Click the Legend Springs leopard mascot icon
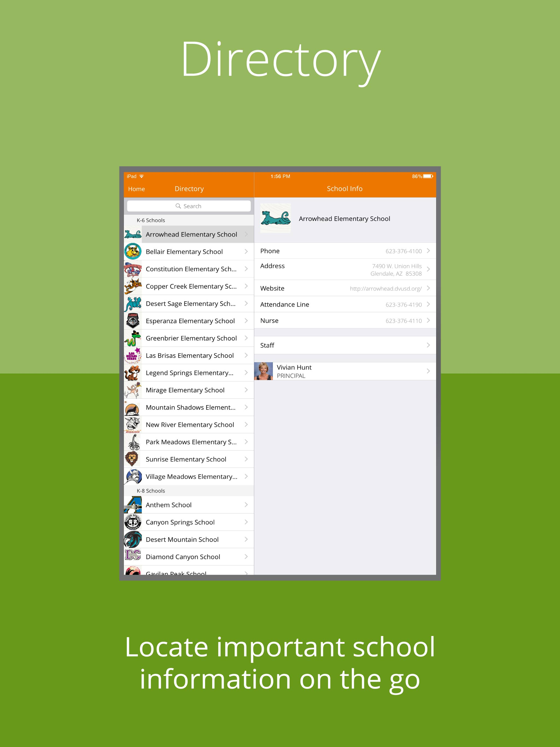 pyautogui.click(x=133, y=372)
